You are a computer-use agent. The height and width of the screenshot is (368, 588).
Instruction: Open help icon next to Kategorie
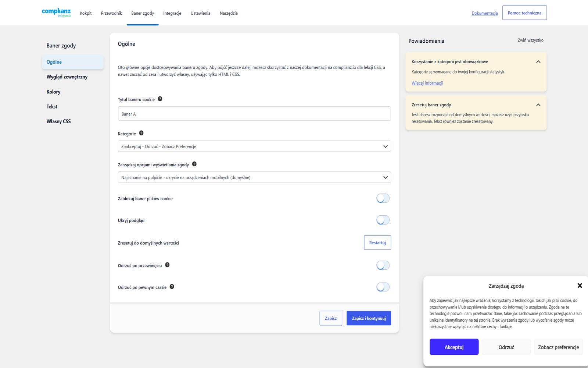tap(141, 133)
